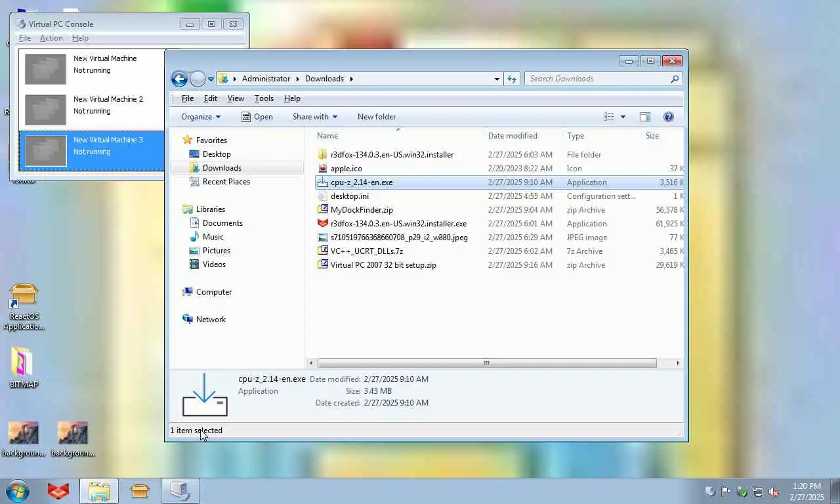Select New Virtual Machine thumbnail in console
This screenshot has height=504, width=840.
point(45,69)
